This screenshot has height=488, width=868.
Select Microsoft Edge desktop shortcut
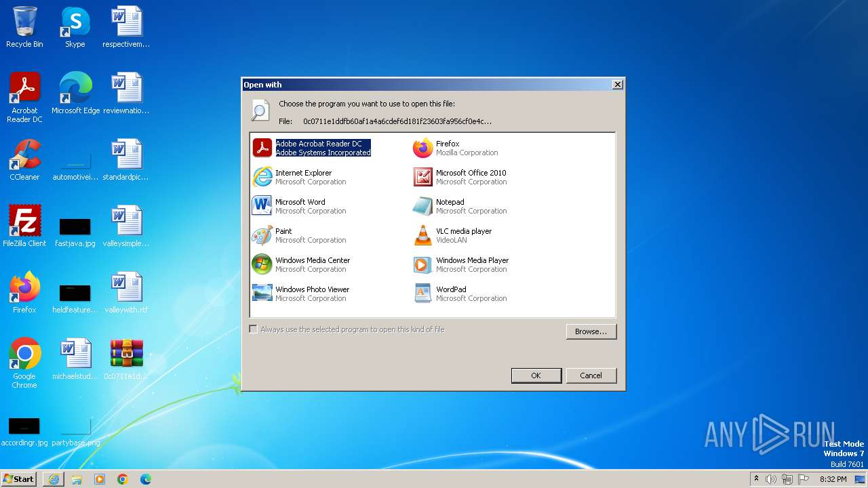pyautogui.click(x=75, y=94)
